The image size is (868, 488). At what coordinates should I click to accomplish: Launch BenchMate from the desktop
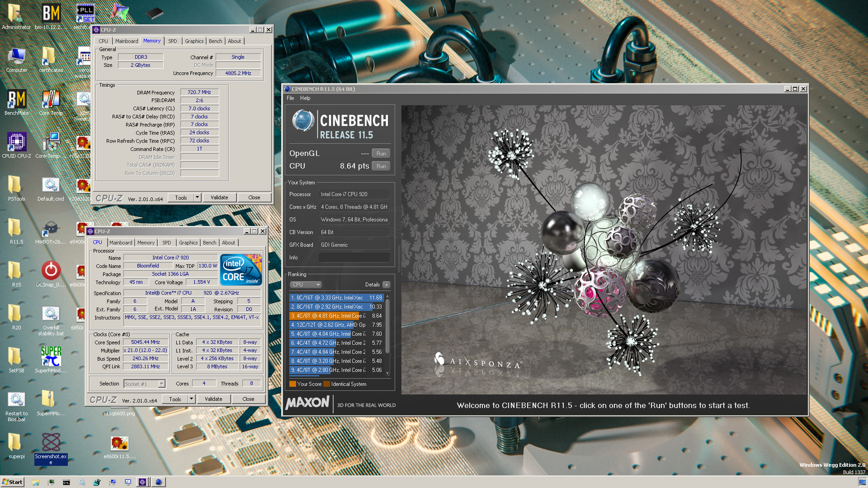pyautogui.click(x=16, y=103)
